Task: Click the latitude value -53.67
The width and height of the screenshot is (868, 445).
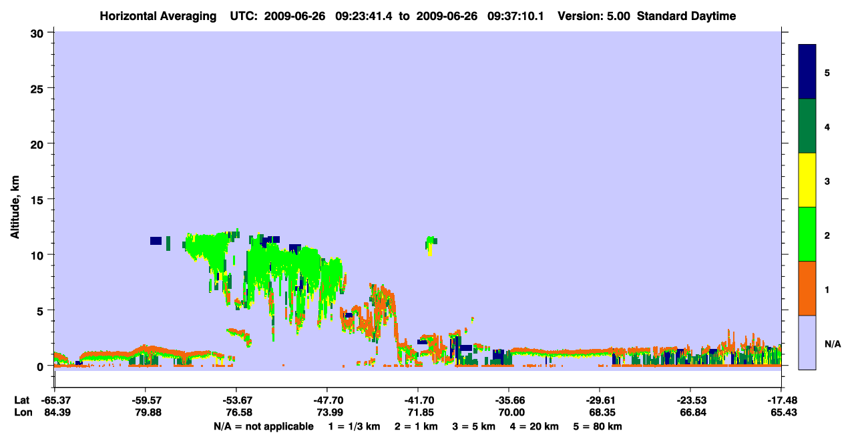Action: click(x=236, y=400)
